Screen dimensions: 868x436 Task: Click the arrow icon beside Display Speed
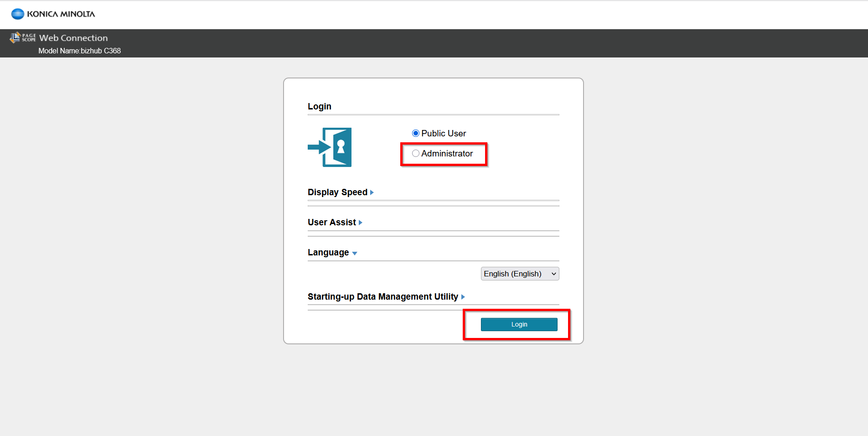click(x=372, y=192)
